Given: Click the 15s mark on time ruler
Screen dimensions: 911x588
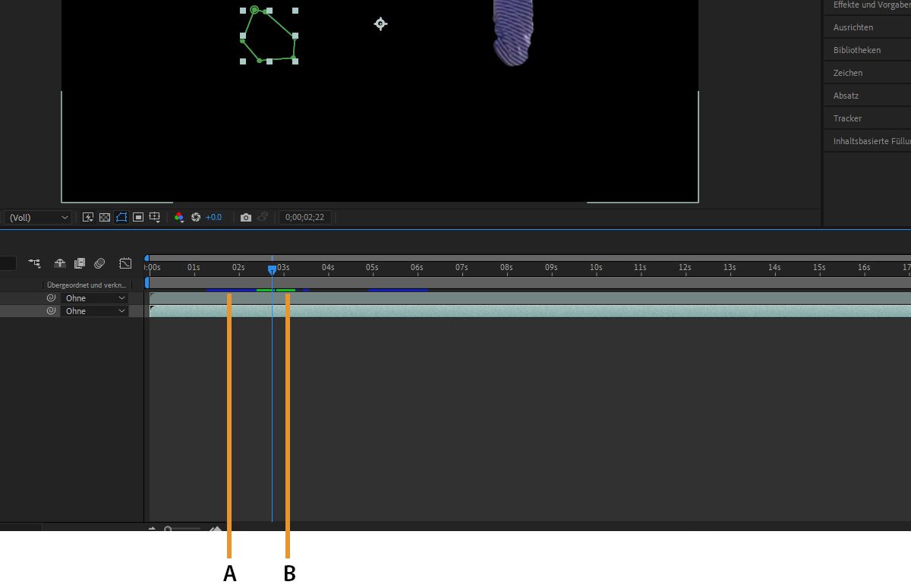Looking at the screenshot, I should point(819,267).
